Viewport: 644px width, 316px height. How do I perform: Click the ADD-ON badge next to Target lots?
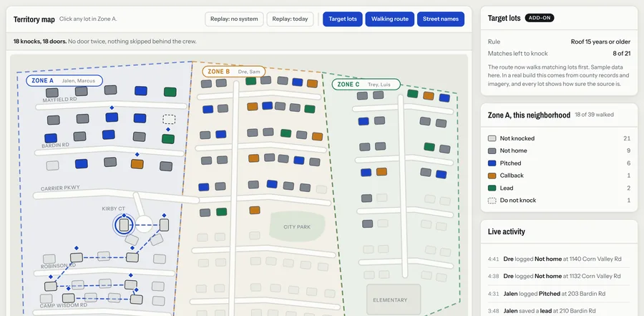click(540, 18)
